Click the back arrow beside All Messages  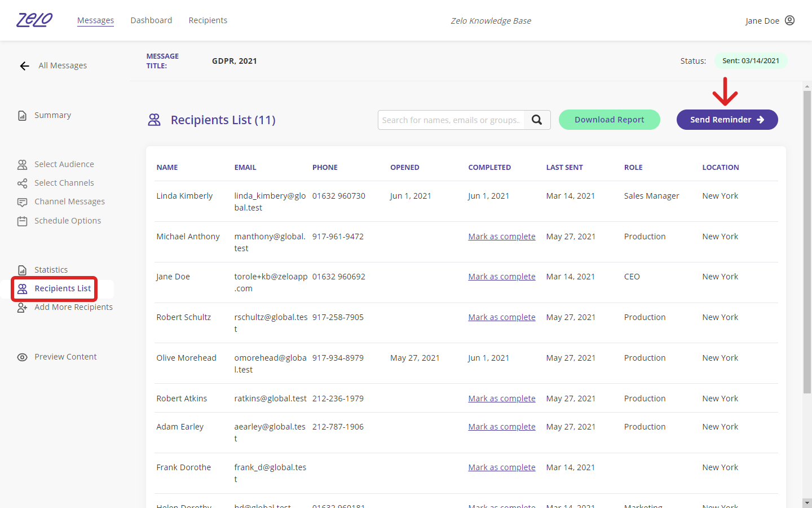click(x=24, y=66)
